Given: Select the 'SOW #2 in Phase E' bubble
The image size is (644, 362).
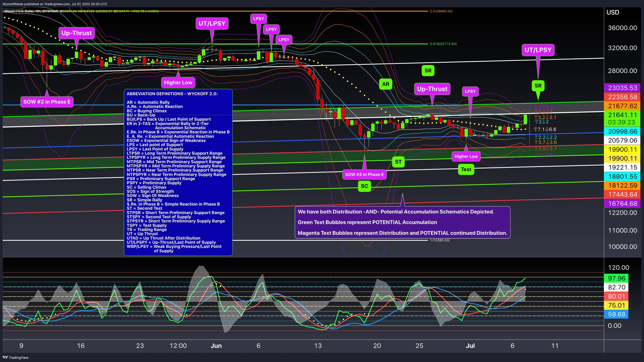Looking at the screenshot, I should click(47, 102).
